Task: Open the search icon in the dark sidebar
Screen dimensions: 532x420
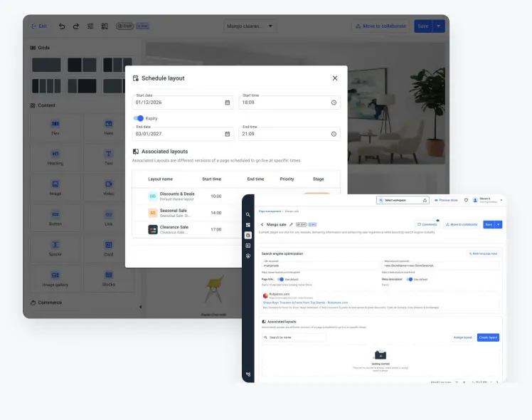Action: [x=248, y=214]
